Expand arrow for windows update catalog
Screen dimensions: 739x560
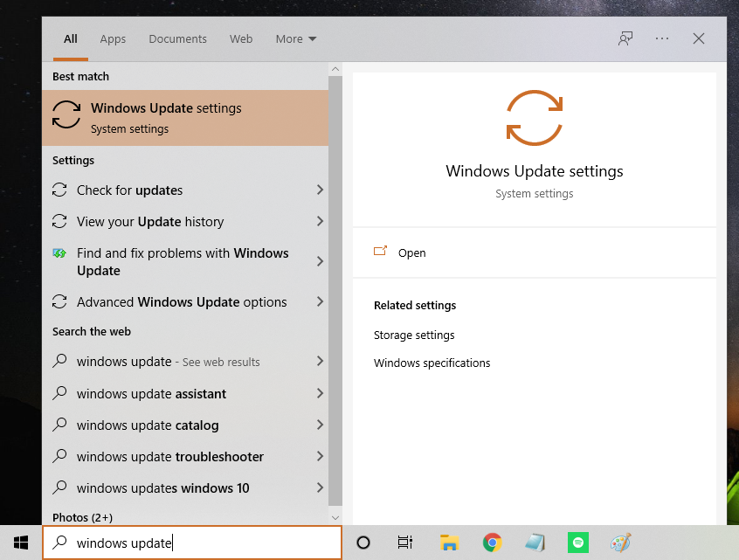(x=320, y=425)
